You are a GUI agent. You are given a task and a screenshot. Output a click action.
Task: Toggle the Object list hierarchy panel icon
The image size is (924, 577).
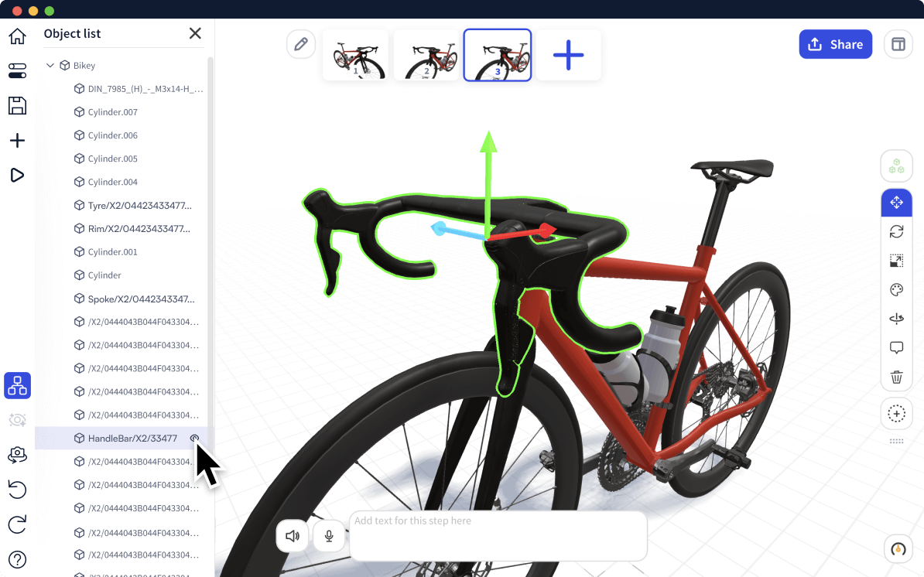click(17, 386)
